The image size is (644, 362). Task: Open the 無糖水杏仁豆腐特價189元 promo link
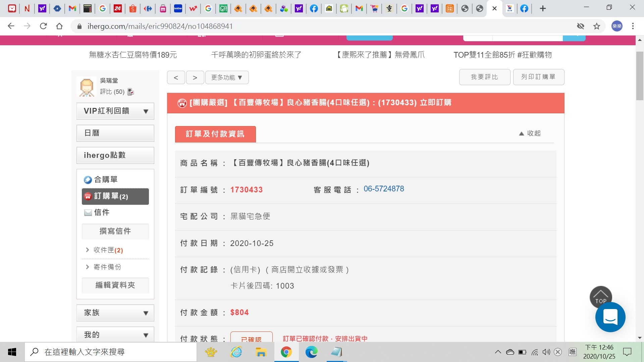(x=133, y=55)
